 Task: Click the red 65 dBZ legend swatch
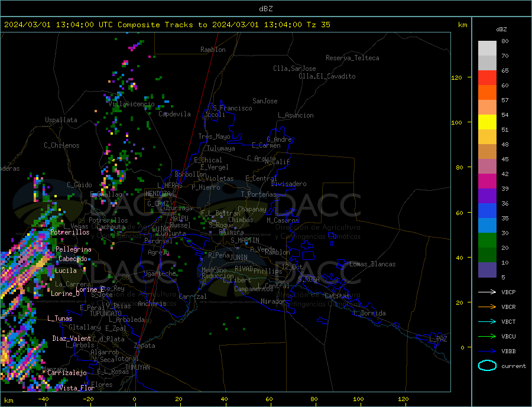487,77
